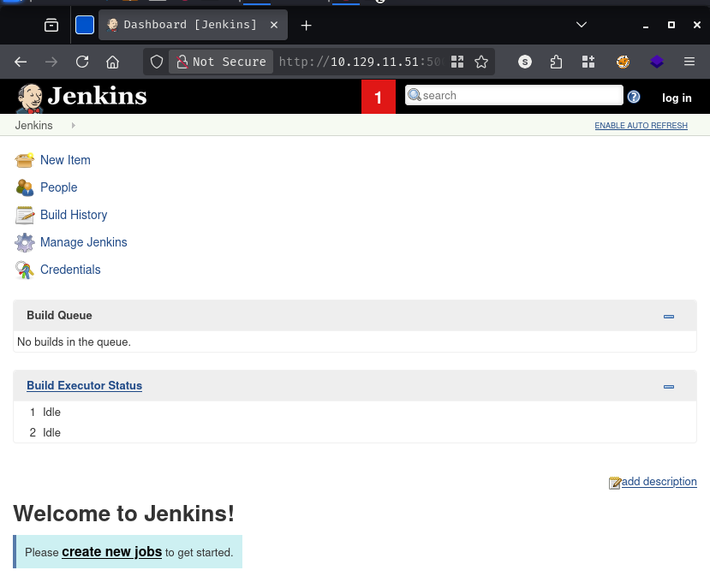Collapse the Build Executor Status panel
Screen dimensions: 710x588
(x=669, y=387)
